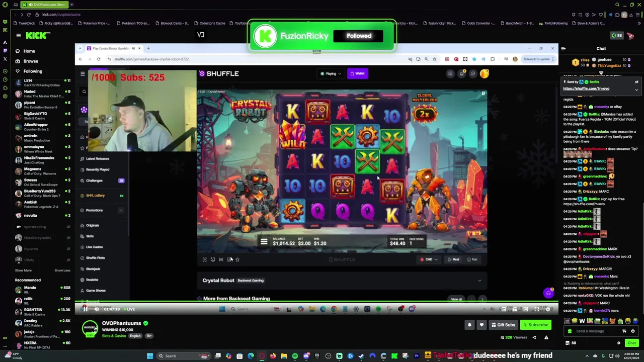Screen dimensions: 644x362
Task: Click the green Subscribe button
Action: point(535,325)
